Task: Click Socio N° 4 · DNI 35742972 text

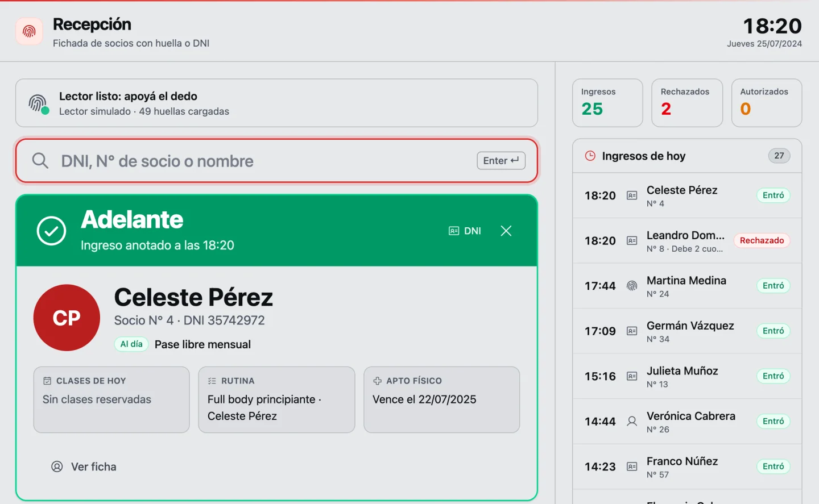Action: (x=189, y=320)
